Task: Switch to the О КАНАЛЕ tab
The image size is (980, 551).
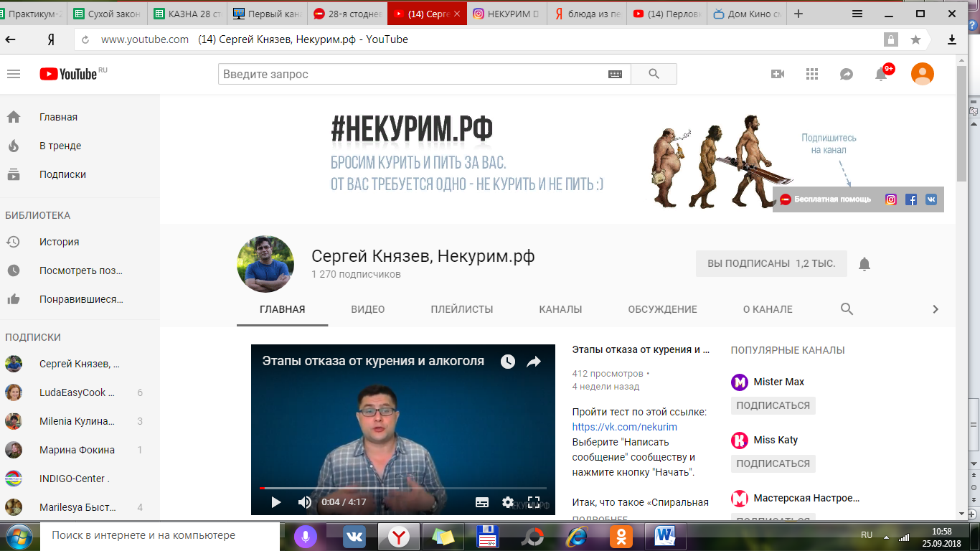Action: tap(768, 309)
